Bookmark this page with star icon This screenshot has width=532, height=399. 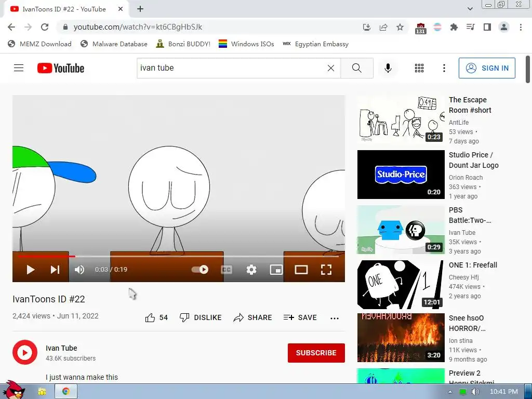pos(400,27)
